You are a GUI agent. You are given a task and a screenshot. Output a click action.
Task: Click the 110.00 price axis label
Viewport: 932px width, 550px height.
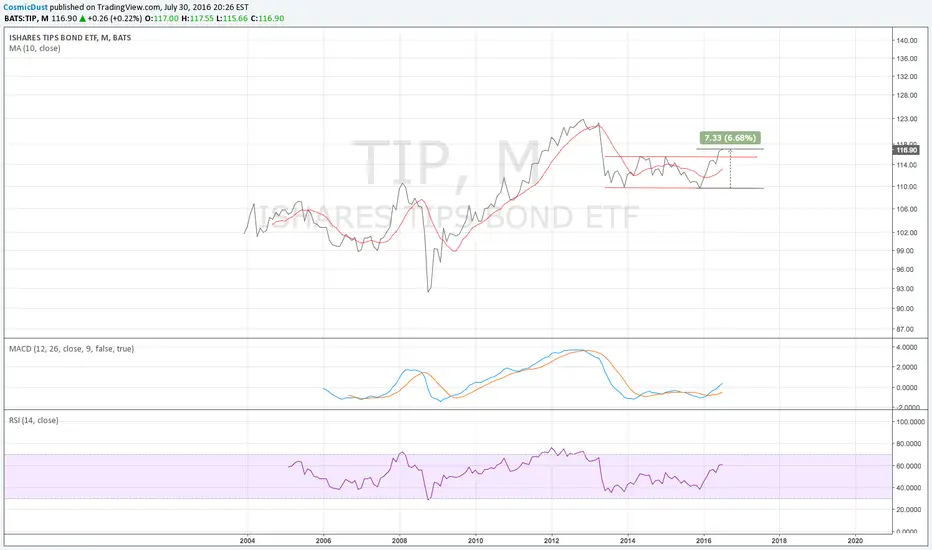pos(907,187)
